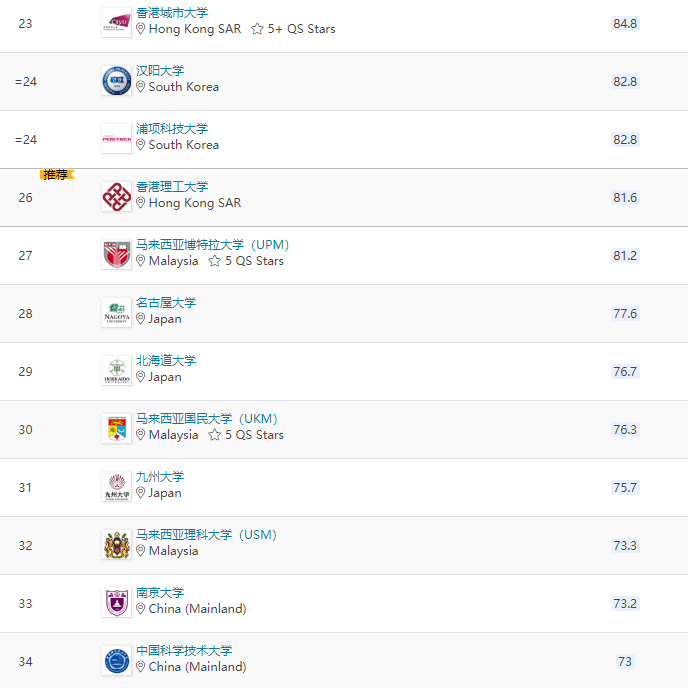Click UKM's 5 QS Stars rating
688x688 pixels.
pos(246,435)
